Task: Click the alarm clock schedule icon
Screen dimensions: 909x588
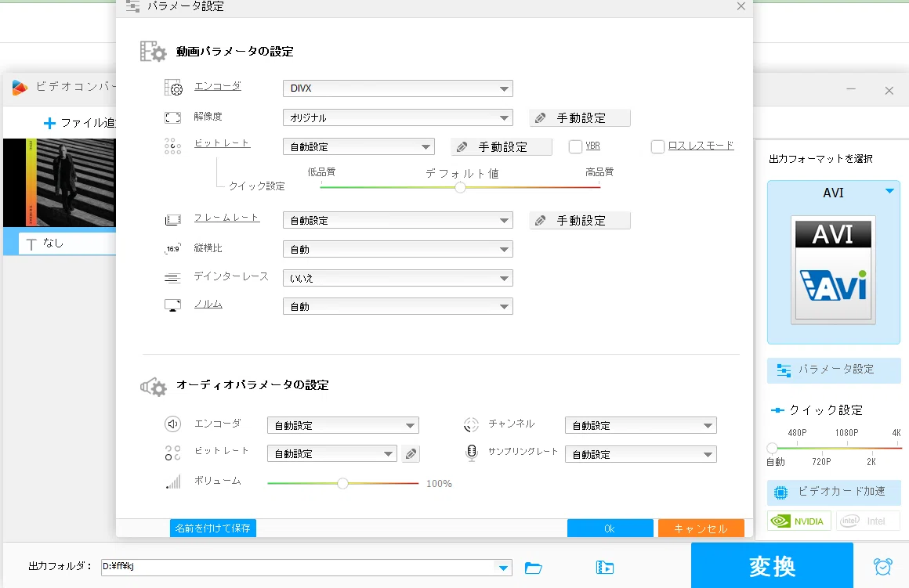Action: pos(883,566)
